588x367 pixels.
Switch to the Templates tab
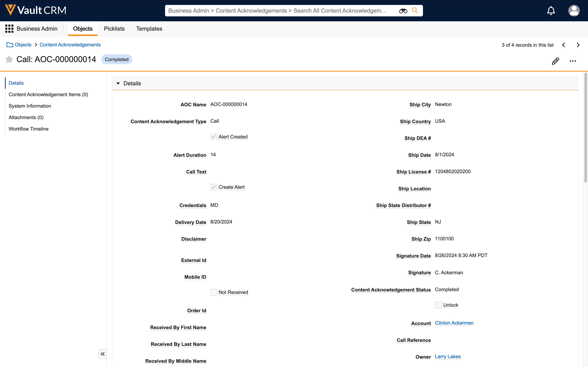point(149,29)
